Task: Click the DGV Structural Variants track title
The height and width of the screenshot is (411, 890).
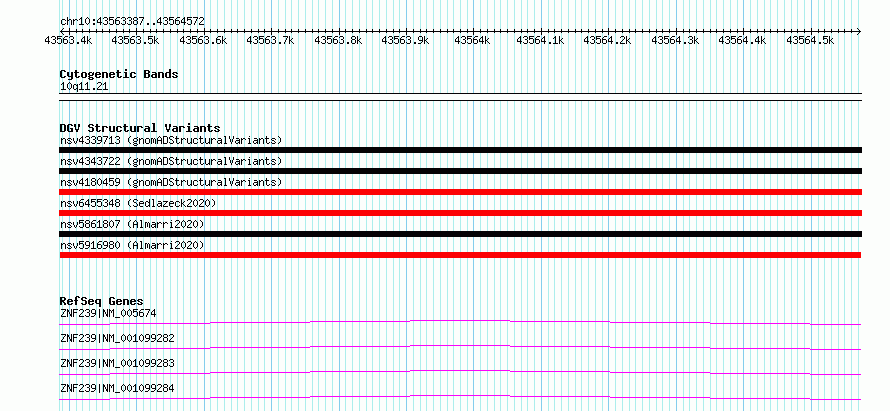Action: (x=140, y=128)
